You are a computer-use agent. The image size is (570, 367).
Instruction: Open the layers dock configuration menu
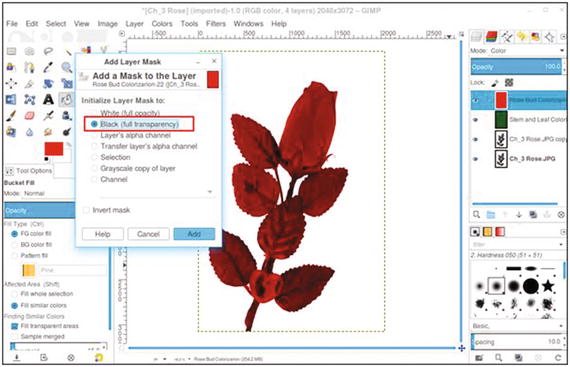[563, 37]
